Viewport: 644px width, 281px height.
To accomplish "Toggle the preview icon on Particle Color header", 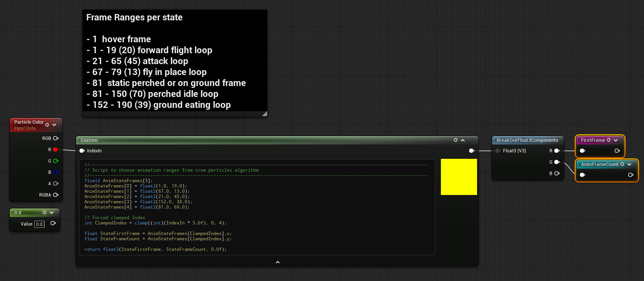I will pyautogui.click(x=47, y=125).
